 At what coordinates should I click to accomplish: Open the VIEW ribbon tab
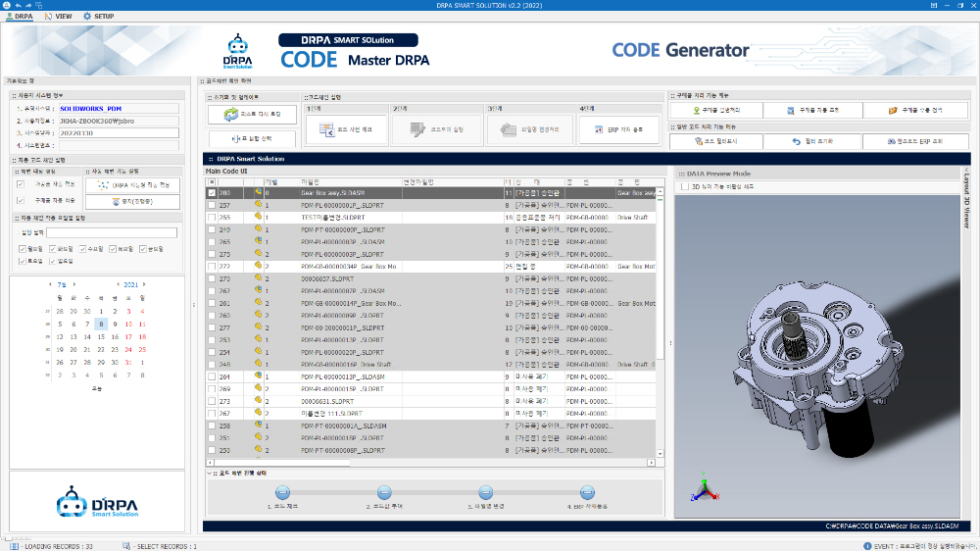[59, 17]
